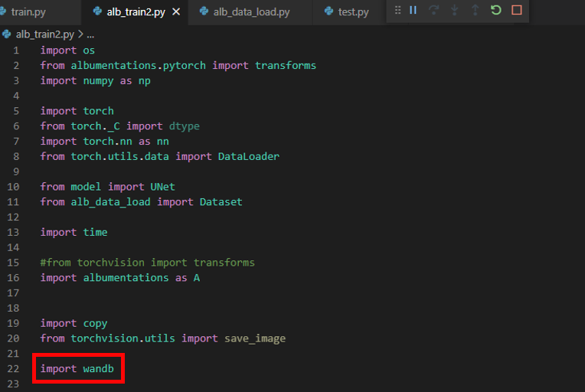
Task: Click 'torch.nn as nn' on line 7
Action: pos(126,142)
